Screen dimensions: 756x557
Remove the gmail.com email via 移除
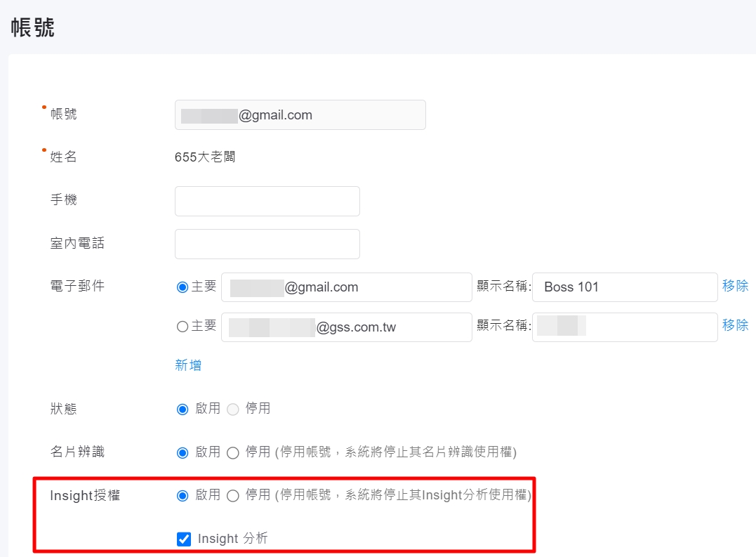735,286
